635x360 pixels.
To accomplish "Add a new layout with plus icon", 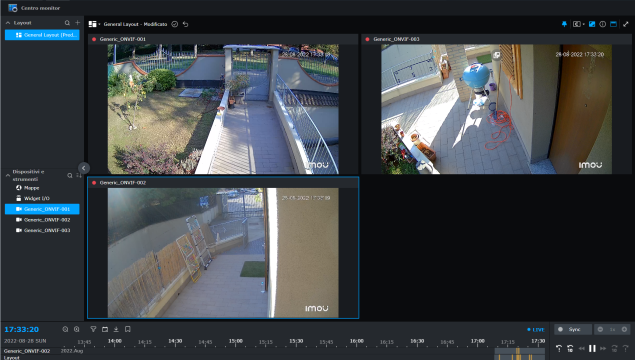I will click(x=77, y=23).
